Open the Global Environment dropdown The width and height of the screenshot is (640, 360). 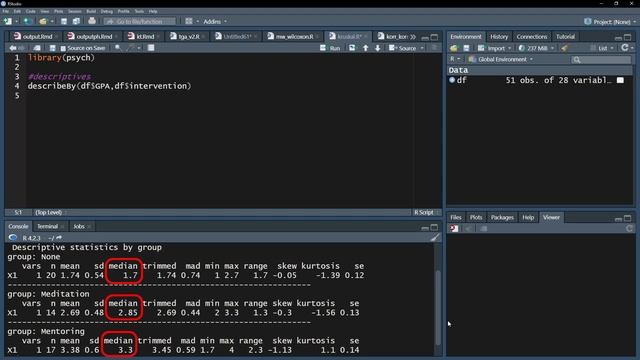point(501,60)
